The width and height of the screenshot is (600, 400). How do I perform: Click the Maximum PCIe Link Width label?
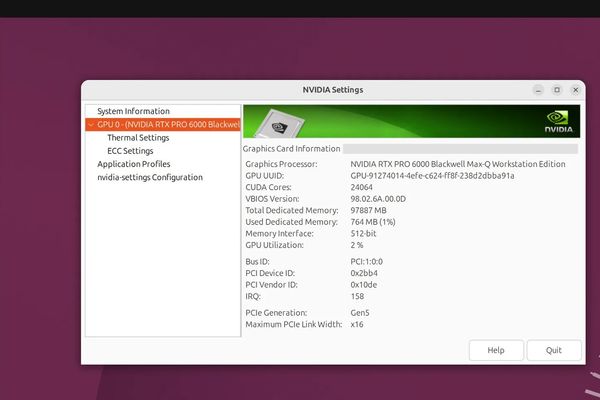(x=293, y=324)
